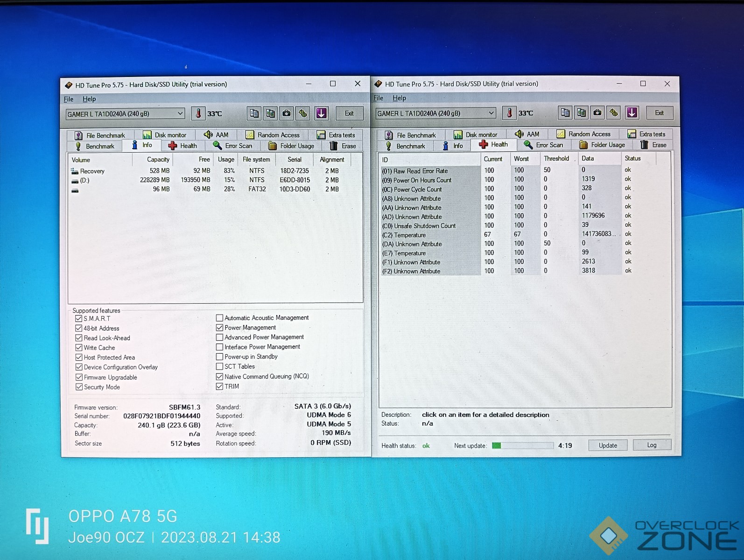Click camera save screenshot icon in right window
This screenshot has width=744, height=560.
(597, 112)
